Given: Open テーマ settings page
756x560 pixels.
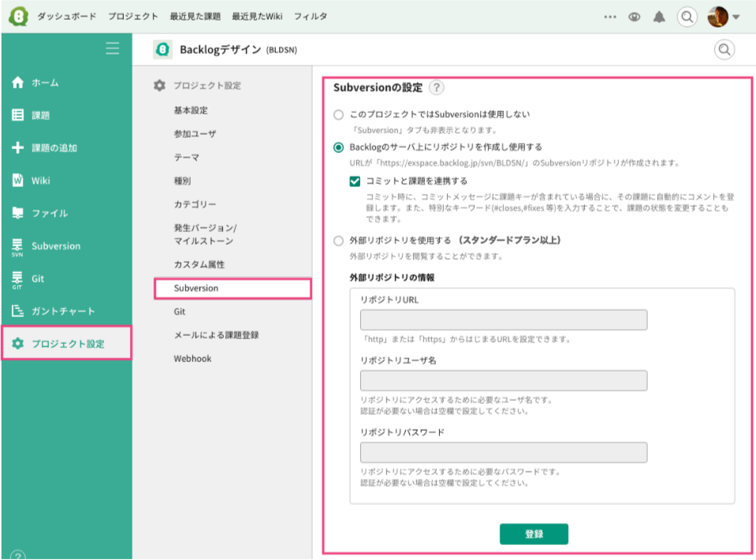Looking at the screenshot, I should 187,158.
